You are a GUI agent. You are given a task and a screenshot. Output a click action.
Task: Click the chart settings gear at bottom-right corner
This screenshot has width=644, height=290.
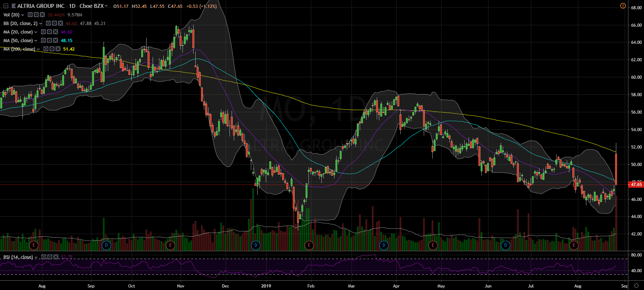(636, 286)
